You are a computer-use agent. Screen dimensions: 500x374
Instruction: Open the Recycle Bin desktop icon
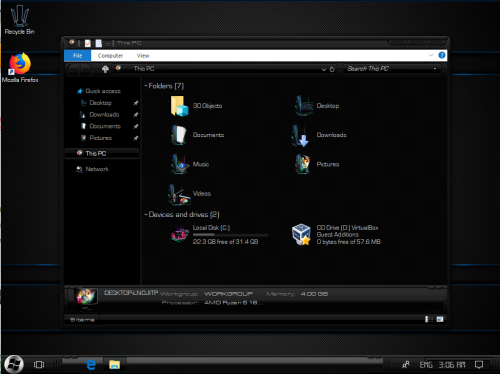20,16
